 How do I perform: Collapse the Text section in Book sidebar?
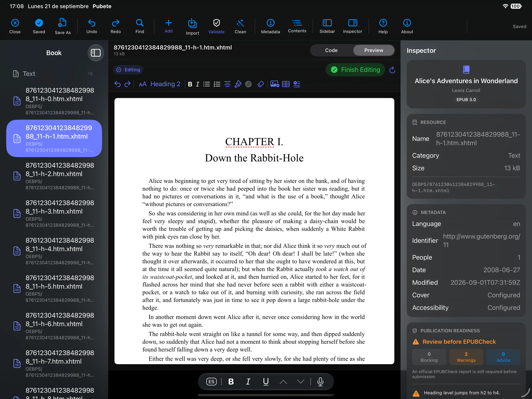[54, 74]
